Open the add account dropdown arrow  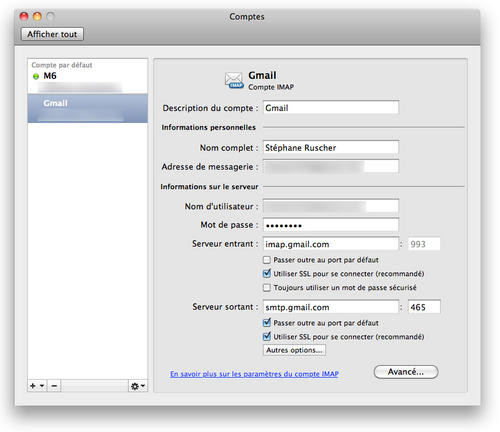pyautogui.click(x=42, y=386)
